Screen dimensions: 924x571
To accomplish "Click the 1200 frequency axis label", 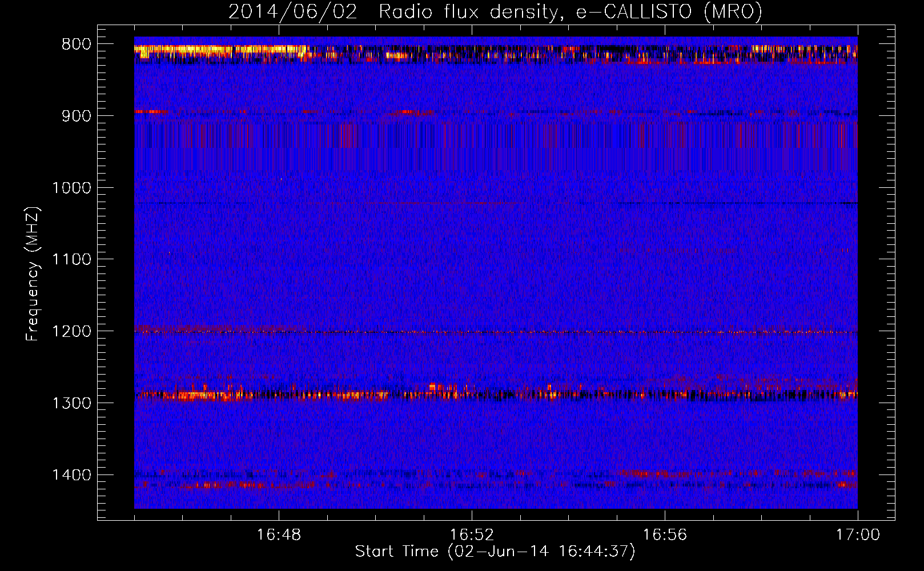I will [72, 332].
